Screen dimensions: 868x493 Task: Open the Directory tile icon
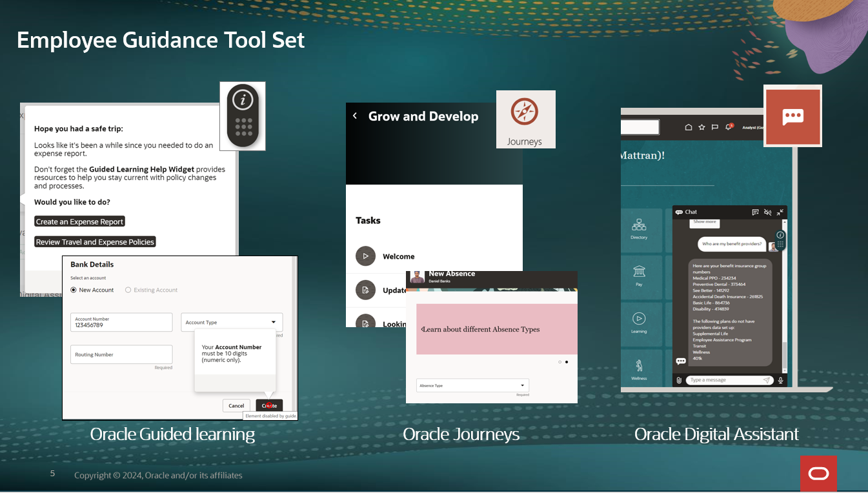(639, 225)
